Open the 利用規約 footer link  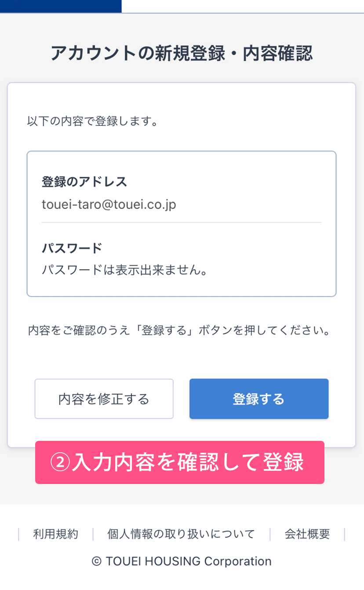pos(55,534)
